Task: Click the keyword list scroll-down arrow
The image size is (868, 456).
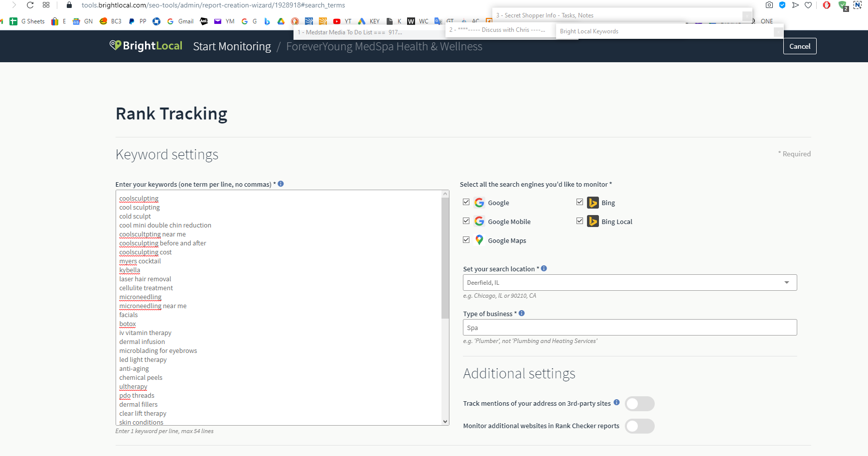Action: (445, 421)
